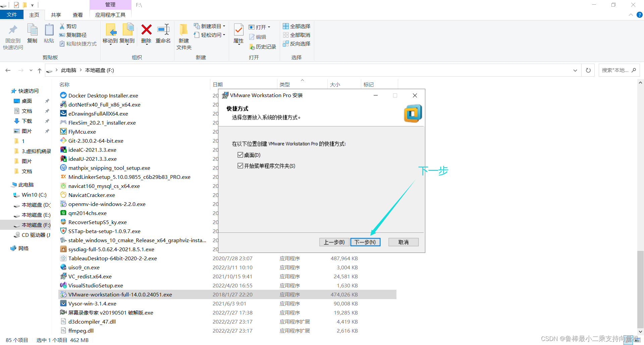Open the recent locations dropdown arrow
This screenshot has height=345, width=644.
click(31, 70)
